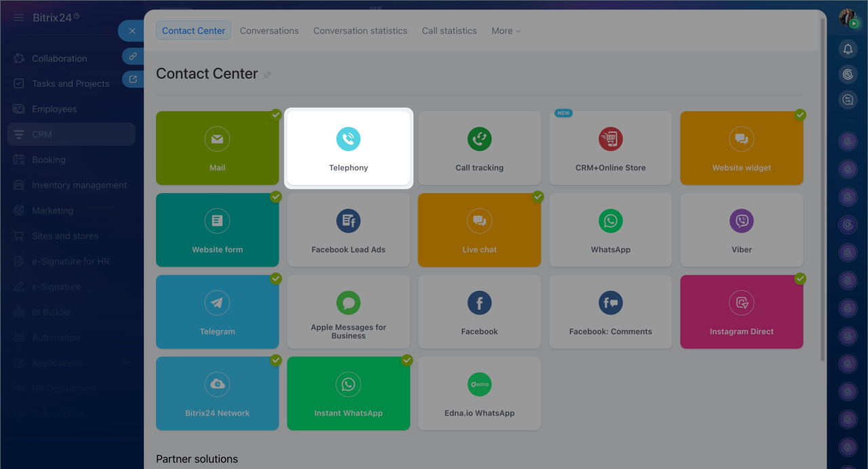Open the user profile avatar
This screenshot has width=868, height=469.
[848, 18]
